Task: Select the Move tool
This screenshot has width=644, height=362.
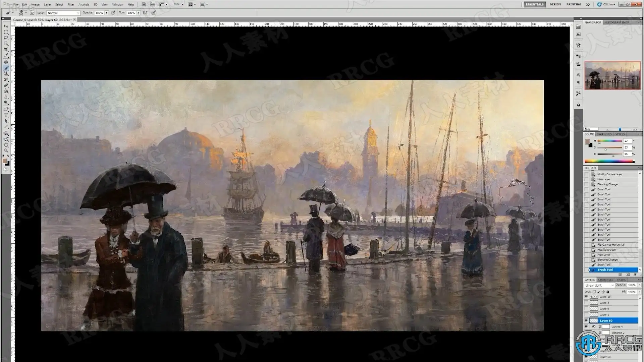Action: (x=6, y=26)
